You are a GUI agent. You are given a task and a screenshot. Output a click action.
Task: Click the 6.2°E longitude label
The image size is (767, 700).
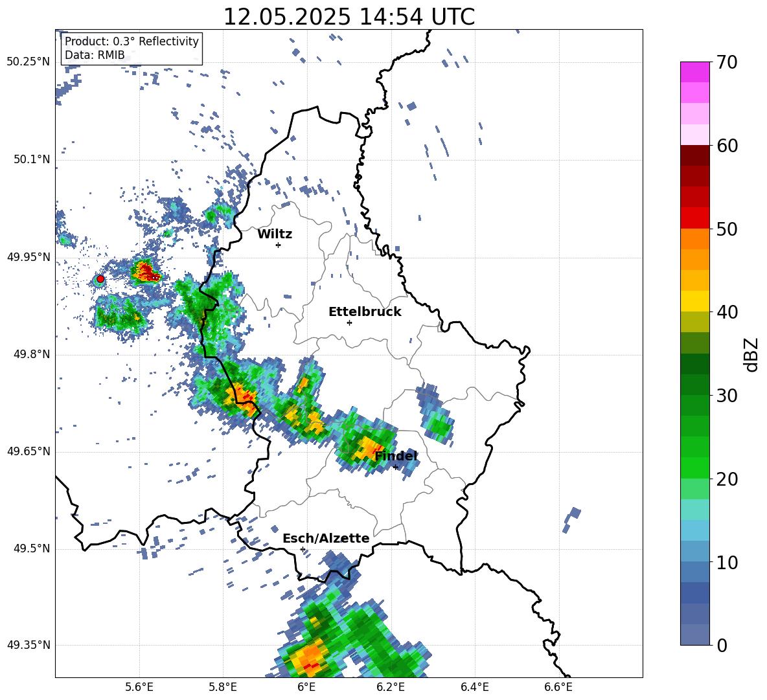(391, 687)
